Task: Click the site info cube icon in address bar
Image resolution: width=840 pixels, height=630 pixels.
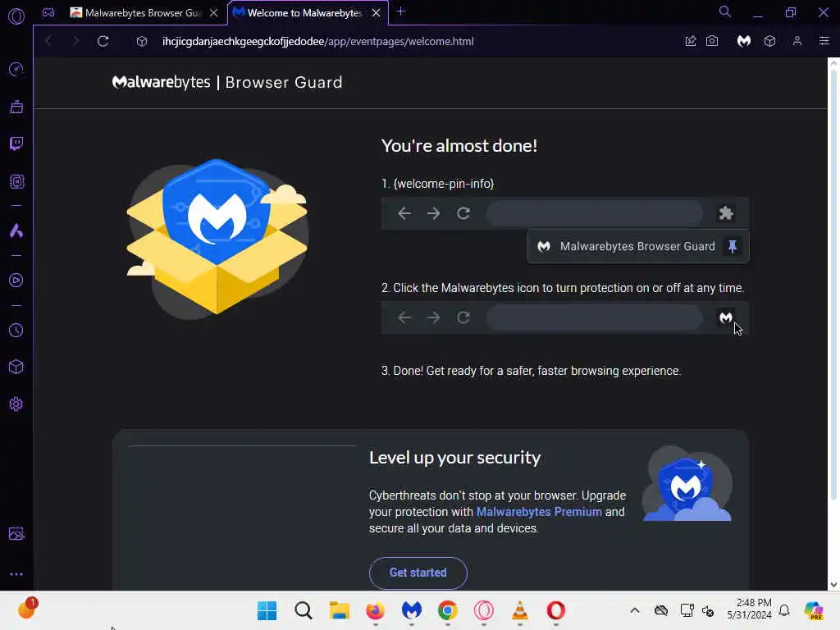Action: click(141, 41)
